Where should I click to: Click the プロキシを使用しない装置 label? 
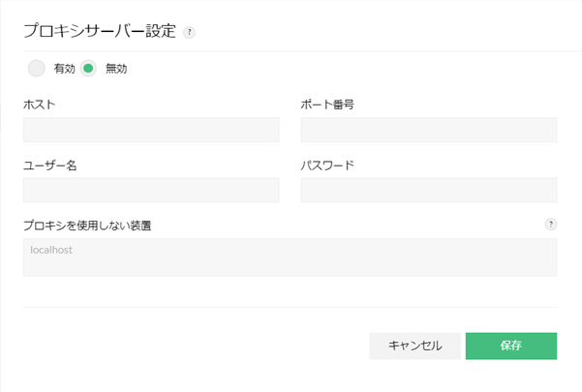[87, 226]
